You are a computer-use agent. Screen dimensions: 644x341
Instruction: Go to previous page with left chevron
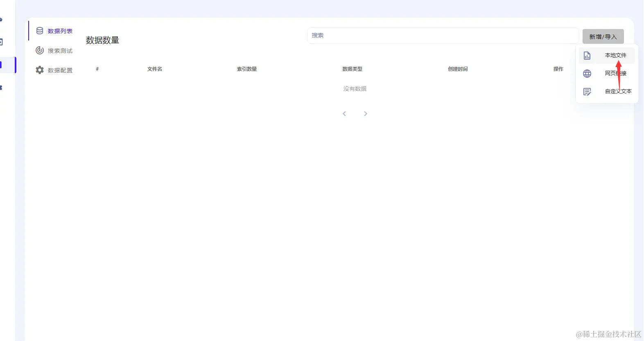click(344, 114)
